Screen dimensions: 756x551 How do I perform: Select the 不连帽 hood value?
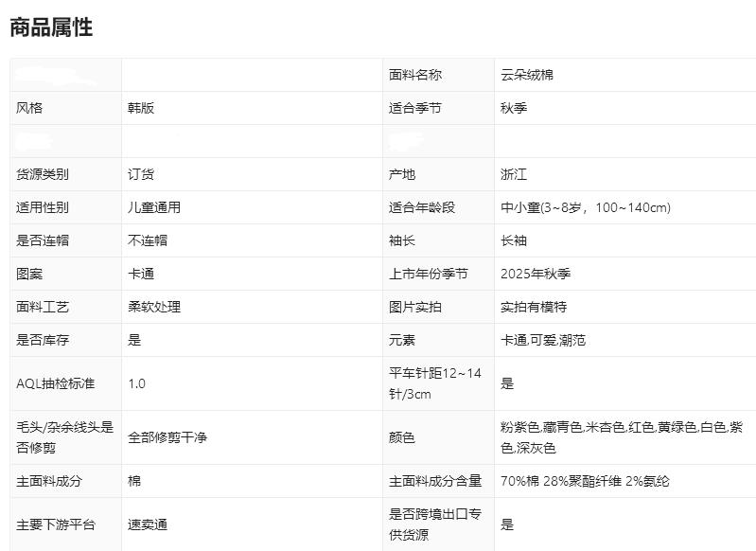(x=148, y=240)
